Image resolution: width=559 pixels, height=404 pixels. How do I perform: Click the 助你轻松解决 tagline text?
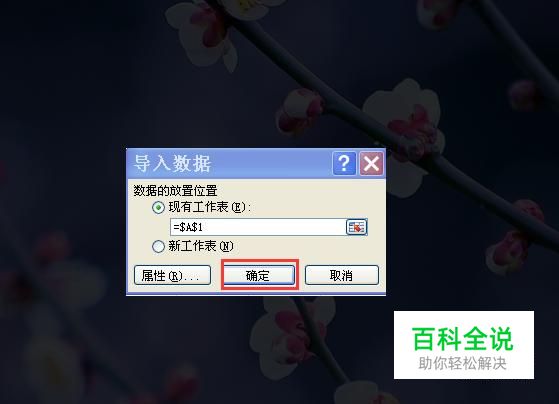463,364
